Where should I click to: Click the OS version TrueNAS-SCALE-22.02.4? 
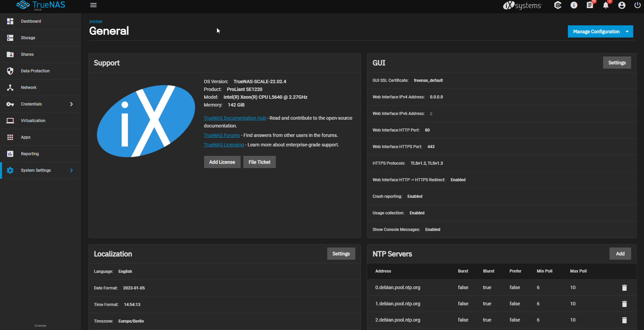260,81
